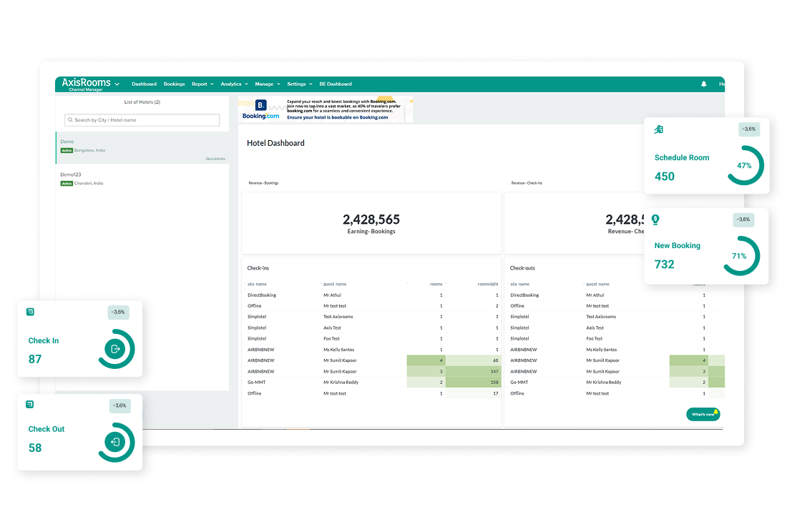Click the notification bell icon
Screen dimensions: 787x532
703,84
